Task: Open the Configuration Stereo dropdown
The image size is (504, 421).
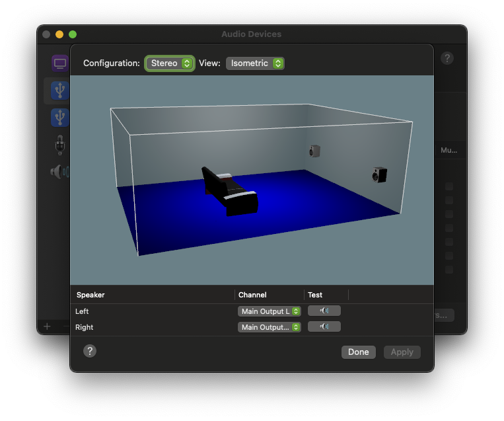Action: click(x=170, y=63)
